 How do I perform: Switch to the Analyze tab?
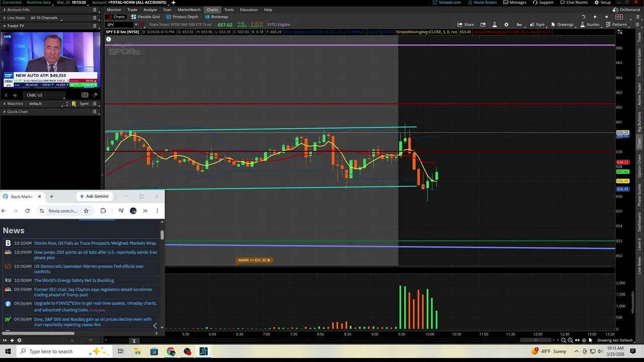(x=150, y=10)
